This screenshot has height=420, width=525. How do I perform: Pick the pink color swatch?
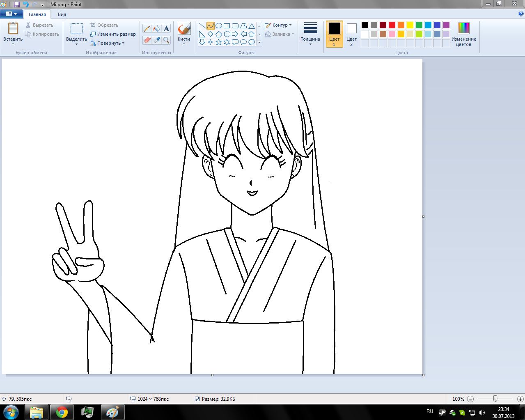pos(392,34)
